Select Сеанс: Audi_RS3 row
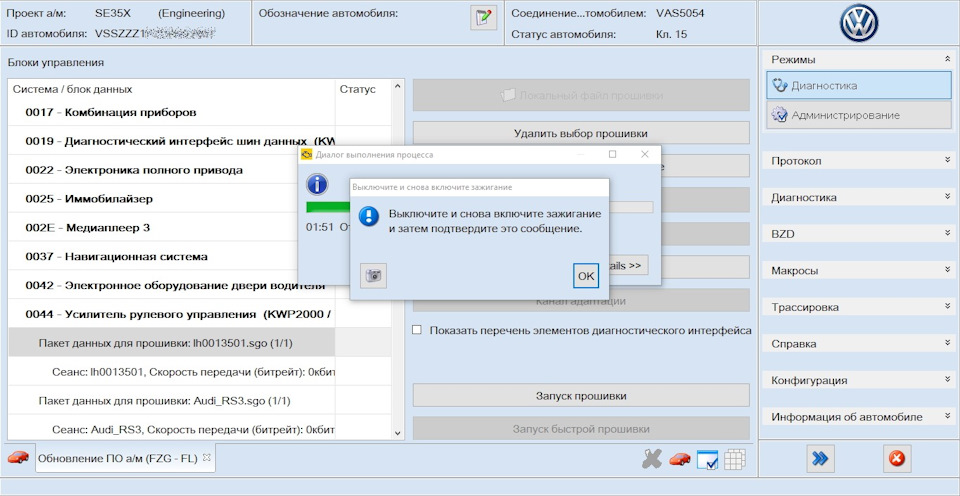Image resolution: width=960 pixels, height=496 pixels. point(171,429)
